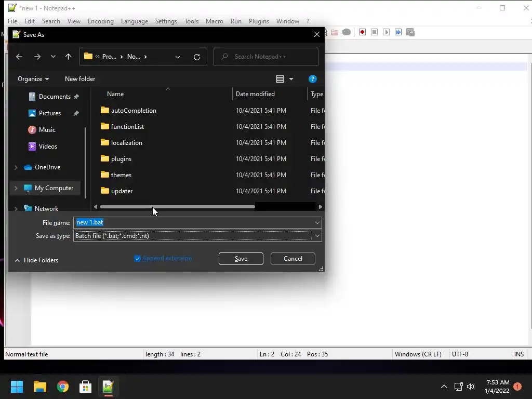Click the UTF-8 encoding status entry

(460, 354)
